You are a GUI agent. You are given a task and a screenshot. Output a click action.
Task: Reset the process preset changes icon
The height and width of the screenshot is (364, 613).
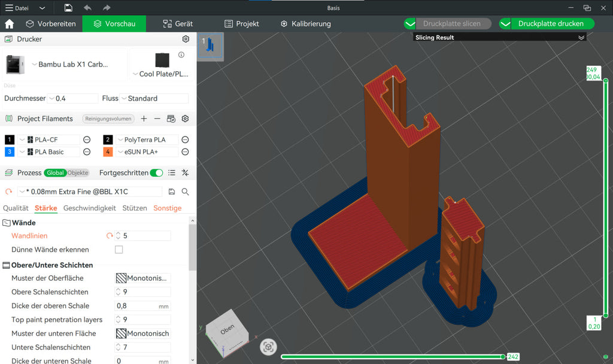[8, 192]
